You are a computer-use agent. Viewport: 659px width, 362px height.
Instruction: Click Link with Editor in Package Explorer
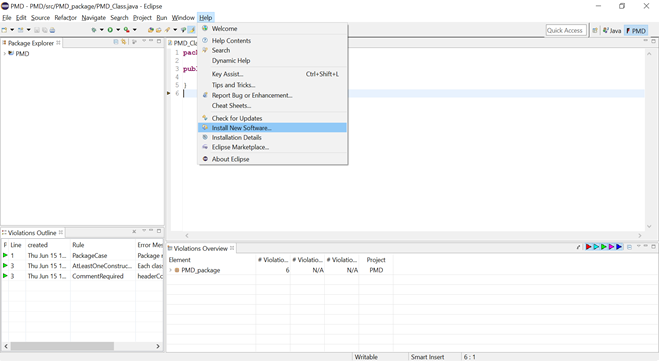pos(124,42)
